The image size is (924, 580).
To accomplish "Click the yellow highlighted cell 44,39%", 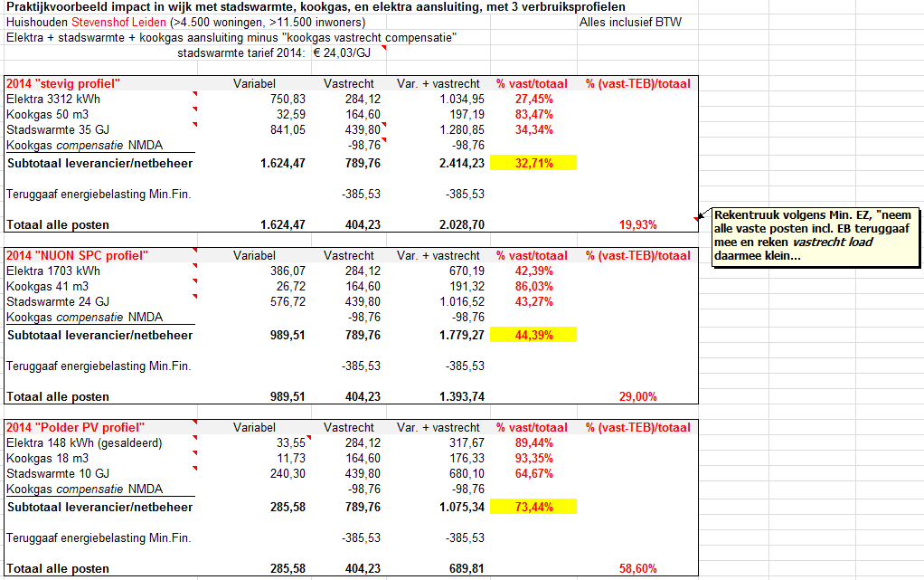I will pos(534,335).
